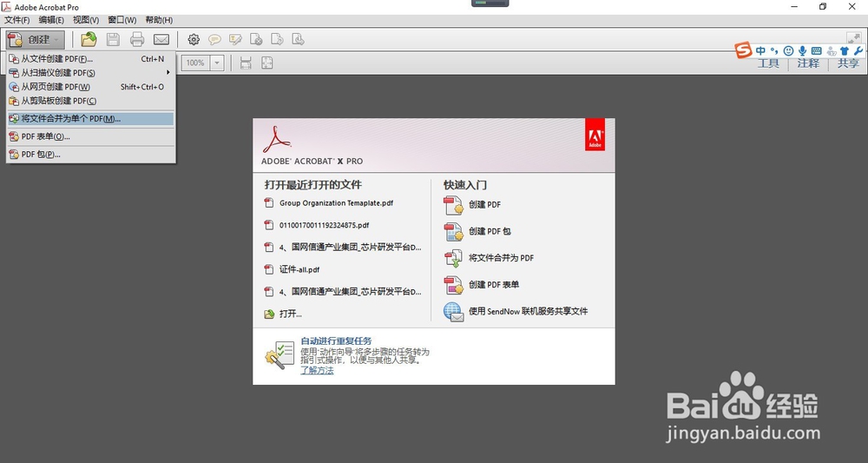Open recent file 证件-all.pdf
The width and height of the screenshot is (868, 463).
tap(299, 269)
